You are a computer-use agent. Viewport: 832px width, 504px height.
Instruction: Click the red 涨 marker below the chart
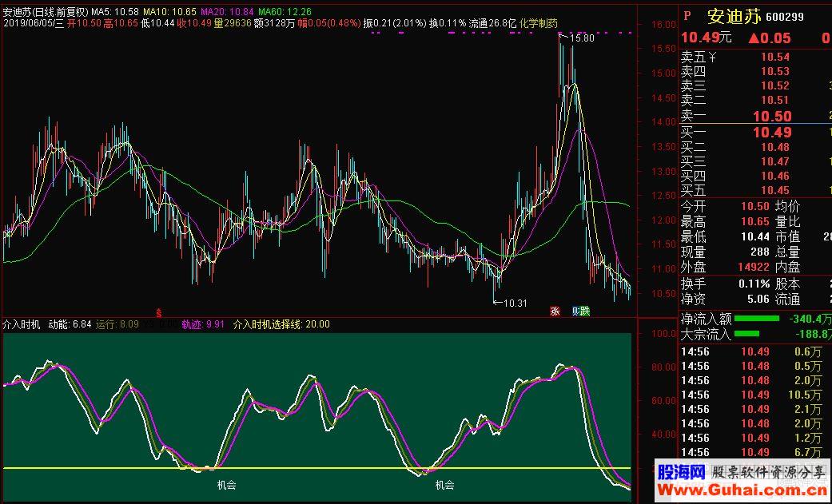pyautogui.click(x=555, y=312)
